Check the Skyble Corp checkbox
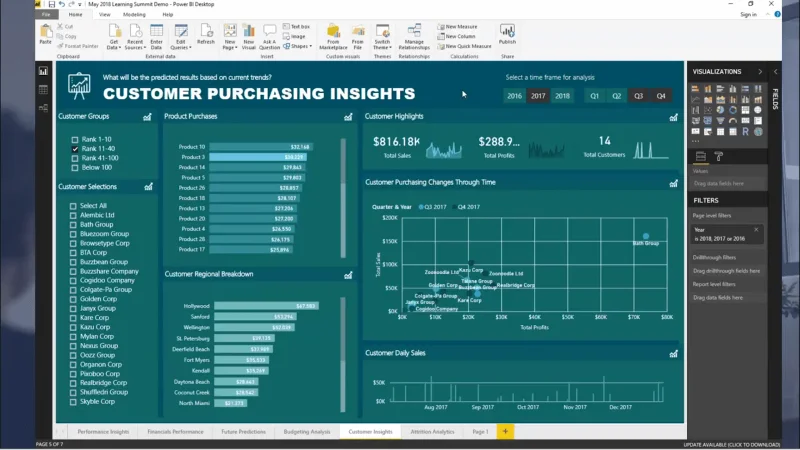The height and width of the screenshot is (450, 800). [73, 402]
